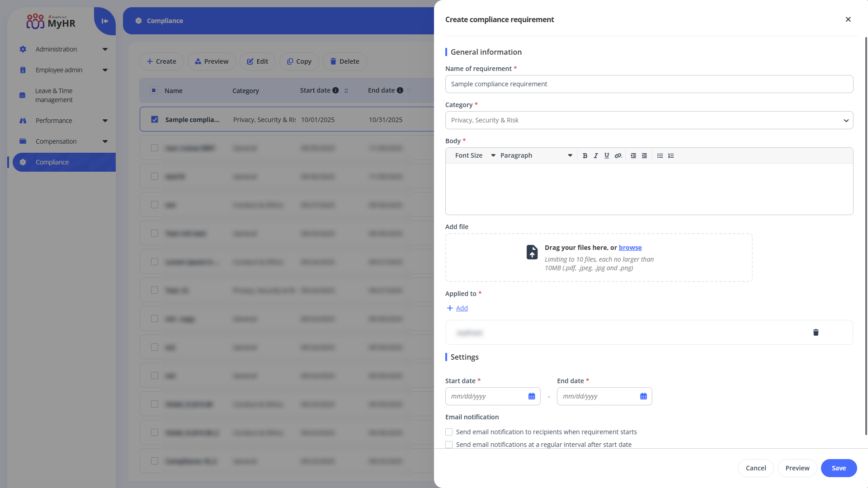Apply underline formatting in the Body editor
Viewport: 868px width, 488px height.
click(x=607, y=155)
